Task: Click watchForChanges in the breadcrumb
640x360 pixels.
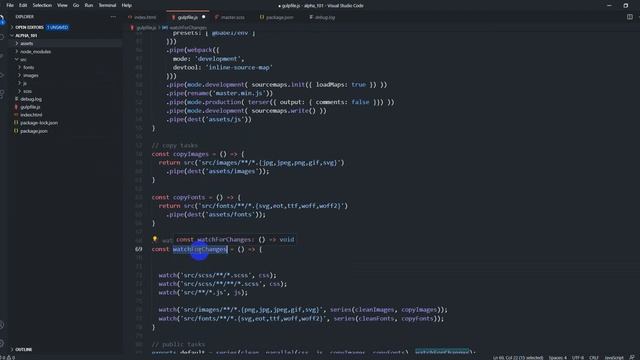Action: (188, 28)
